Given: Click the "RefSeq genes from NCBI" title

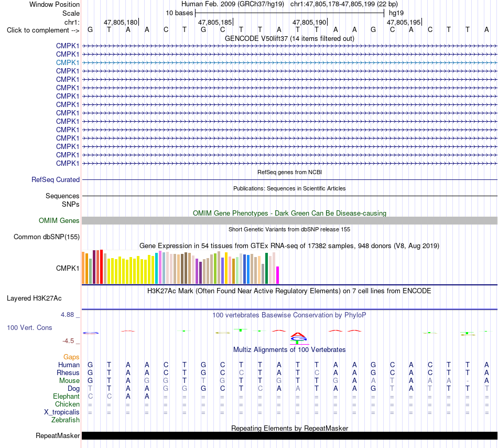Looking at the screenshot, I should 290,172.
